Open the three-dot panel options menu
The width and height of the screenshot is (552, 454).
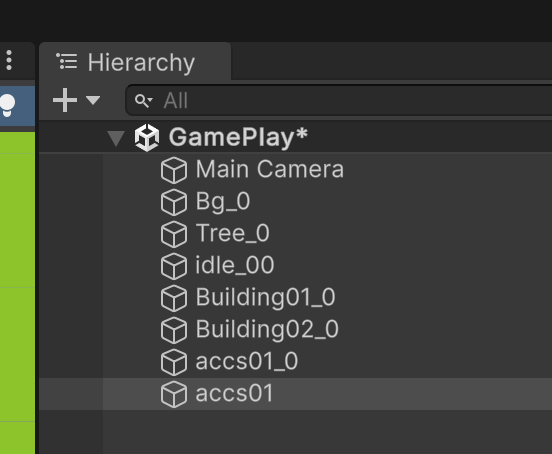click(x=9, y=60)
